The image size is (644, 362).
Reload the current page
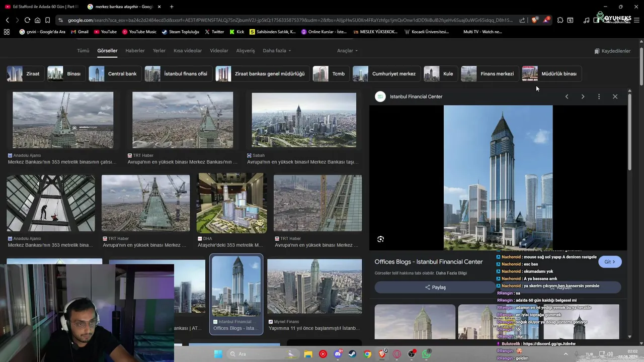[x=27, y=20]
